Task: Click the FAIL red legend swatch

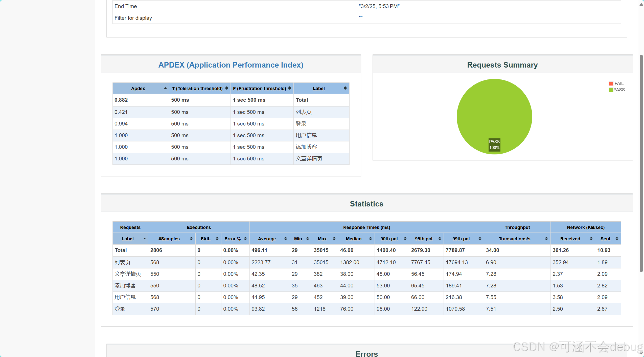Action: click(x=611, y=84)
